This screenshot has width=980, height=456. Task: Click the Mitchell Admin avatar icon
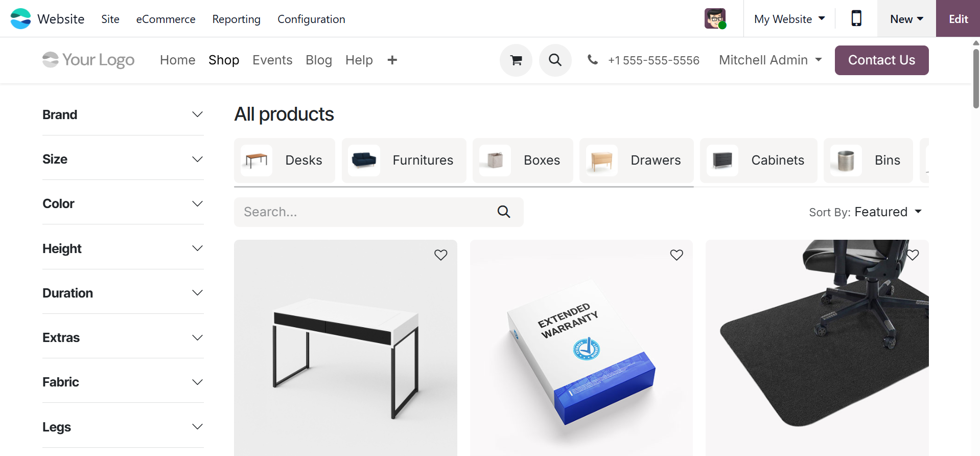[x=715, y=19]
